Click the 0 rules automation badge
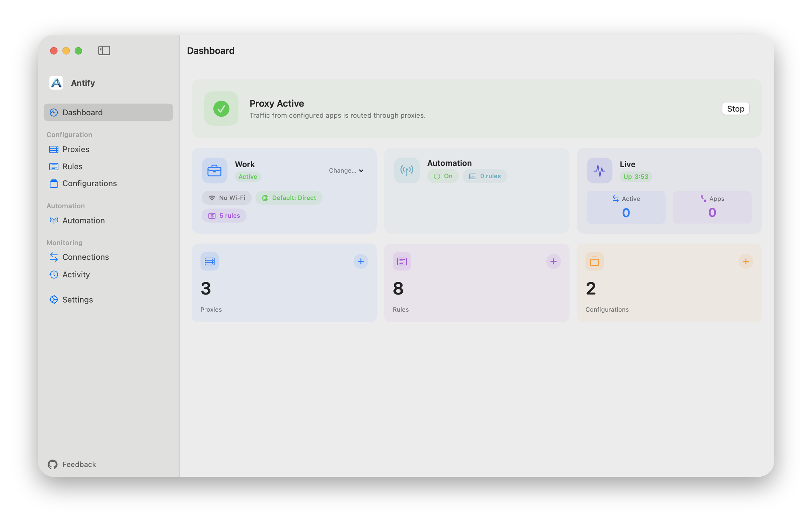Image resolution: width=812 pixels, height=512 pixels. point(485,176)
